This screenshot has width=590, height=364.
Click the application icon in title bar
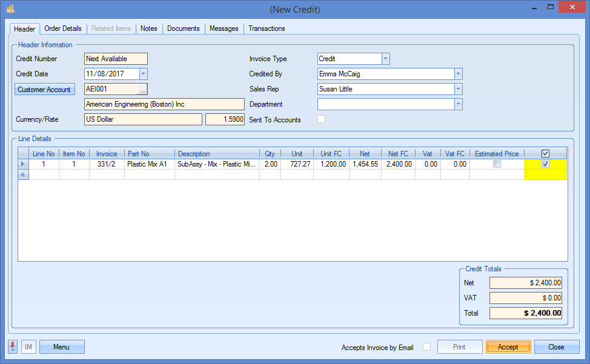tap(10, 9)
